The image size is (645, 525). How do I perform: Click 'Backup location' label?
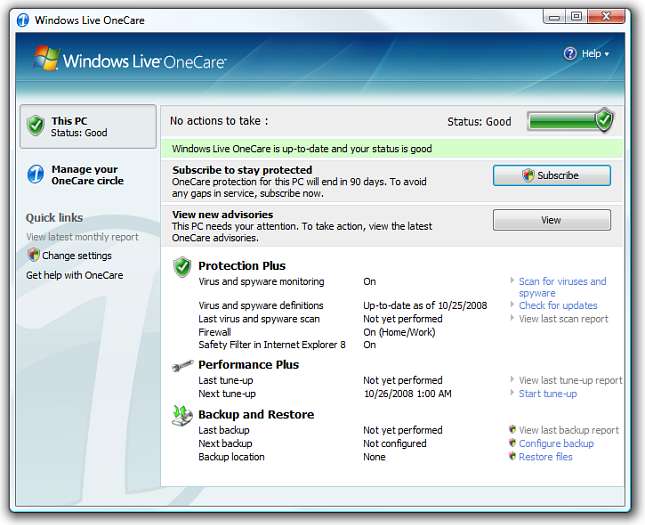[231, 457]
